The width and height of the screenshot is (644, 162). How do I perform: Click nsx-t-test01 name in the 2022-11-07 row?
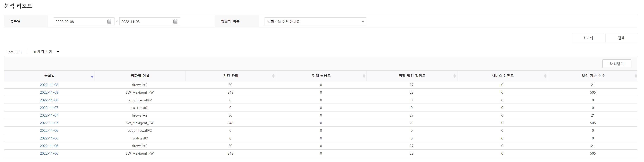(x=140, y=108)
